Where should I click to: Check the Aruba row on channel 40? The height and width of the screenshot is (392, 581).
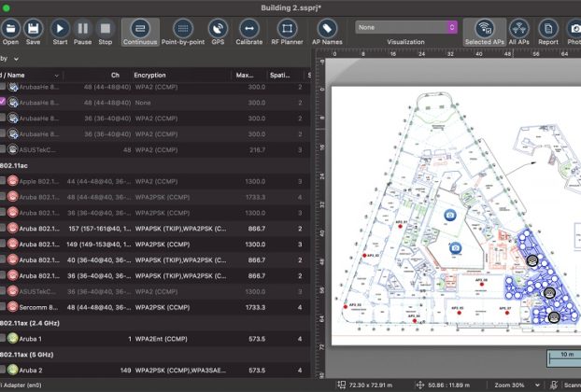tap(3, 259)
